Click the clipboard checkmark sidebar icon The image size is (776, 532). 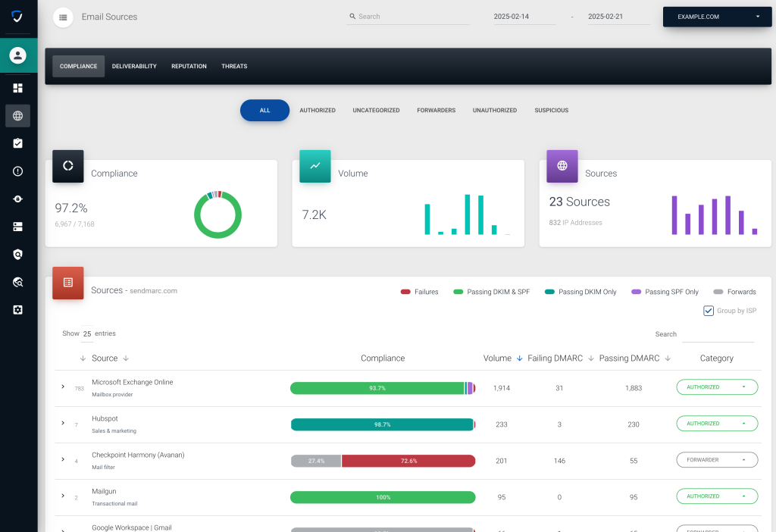18,143
